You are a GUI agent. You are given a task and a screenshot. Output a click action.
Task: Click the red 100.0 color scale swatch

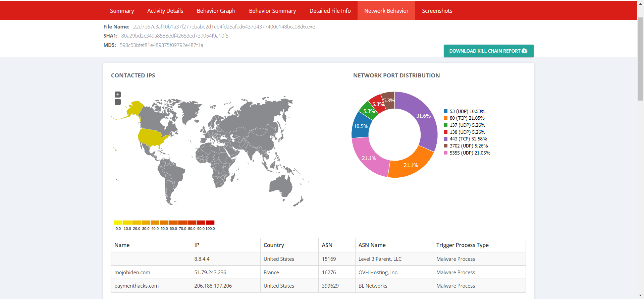tap(210, 223)
